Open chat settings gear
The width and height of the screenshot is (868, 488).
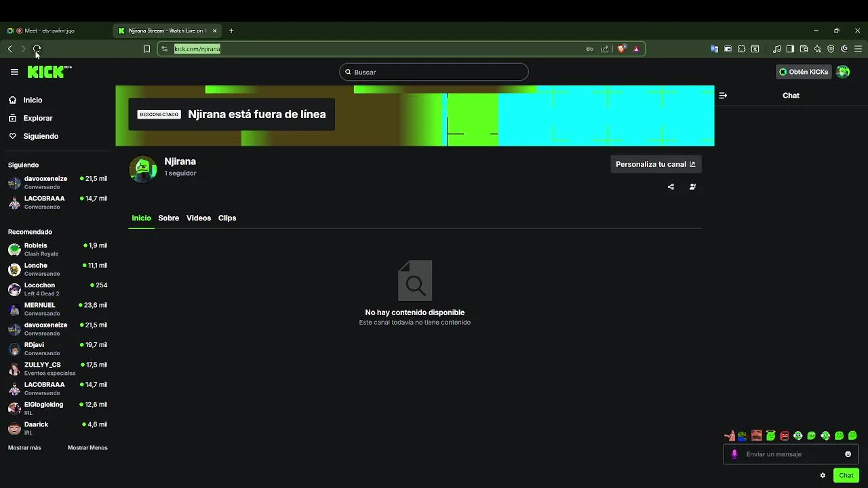823,475
